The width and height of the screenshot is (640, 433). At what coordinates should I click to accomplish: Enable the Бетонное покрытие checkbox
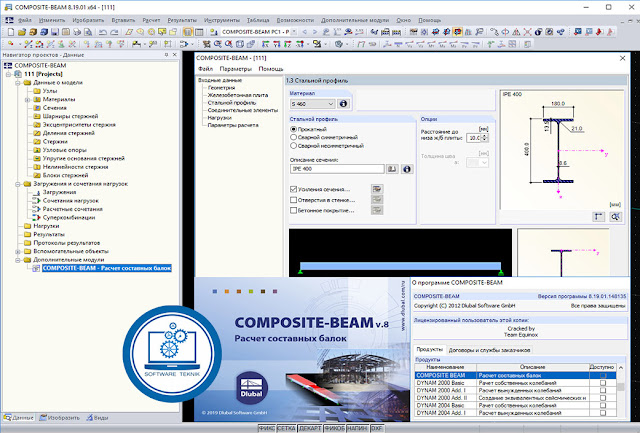pyautogui.click(x=293, y=210)
